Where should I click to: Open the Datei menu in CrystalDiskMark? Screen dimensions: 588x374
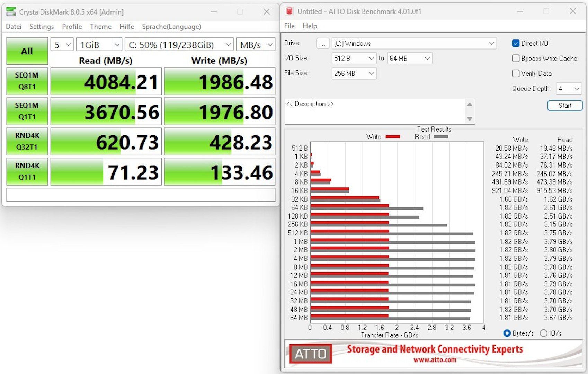point(14,27)
